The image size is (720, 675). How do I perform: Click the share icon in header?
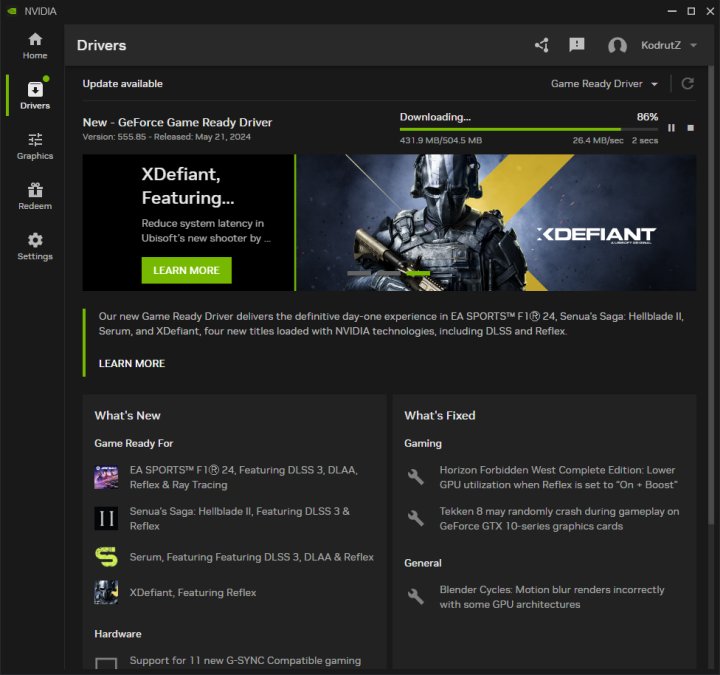coord(542,45)
